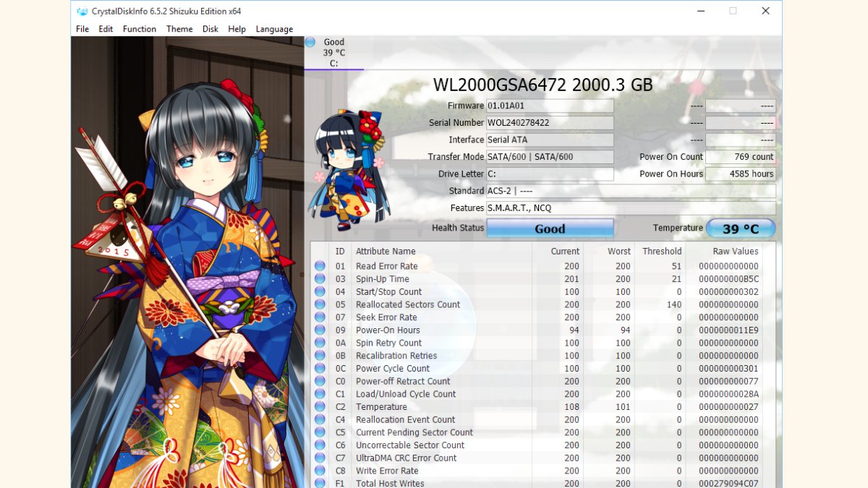Screen dimensions: 868x488
Task: Click the Serial Number field WOL240278422
Action: (550, 123)
